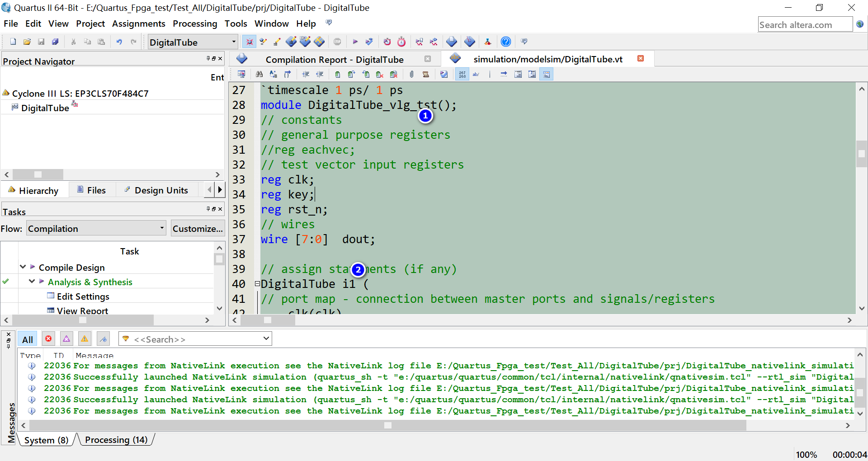The width and height of the screenshot is (868, 461).
Task: Undo the last edit via toolbar arrow
Action: pos(119,42)
